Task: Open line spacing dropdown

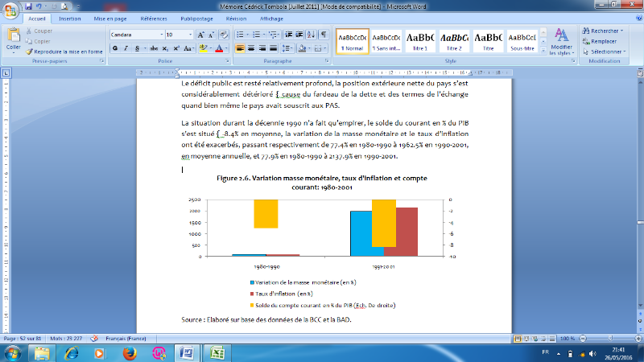Action: [x=288, y=48]
